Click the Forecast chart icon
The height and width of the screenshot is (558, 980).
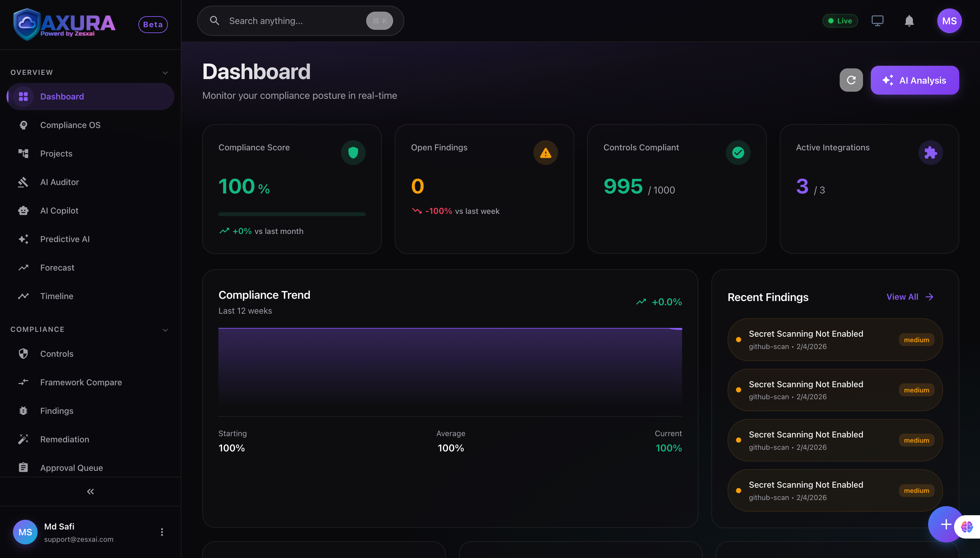click(x=23, y=268)
